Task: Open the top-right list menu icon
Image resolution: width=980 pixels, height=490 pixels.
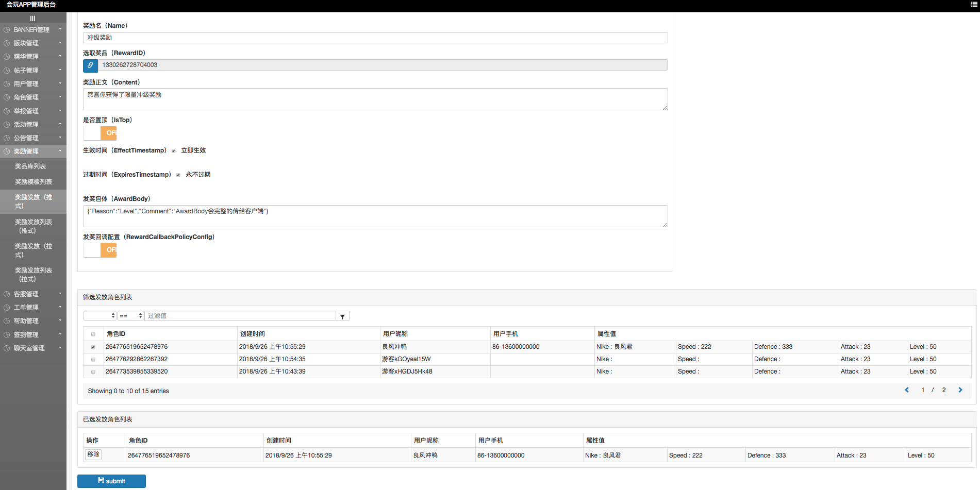Action: [974, 5]
